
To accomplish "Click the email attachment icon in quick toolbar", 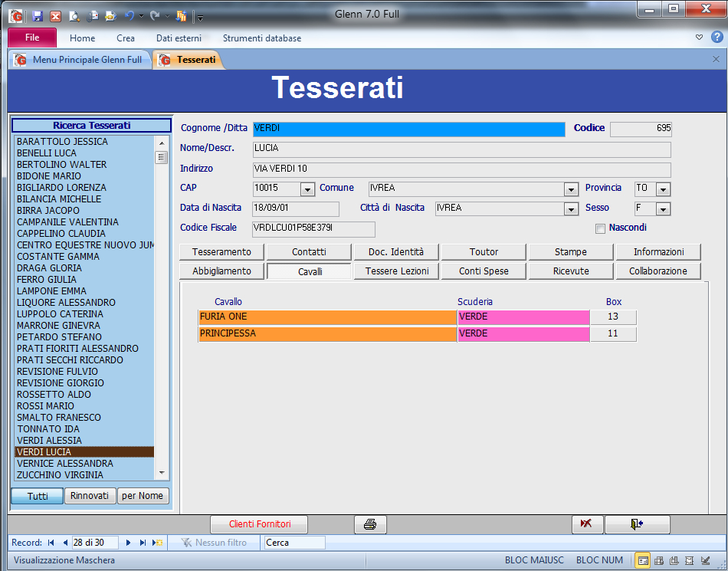I will click(93, 16).
